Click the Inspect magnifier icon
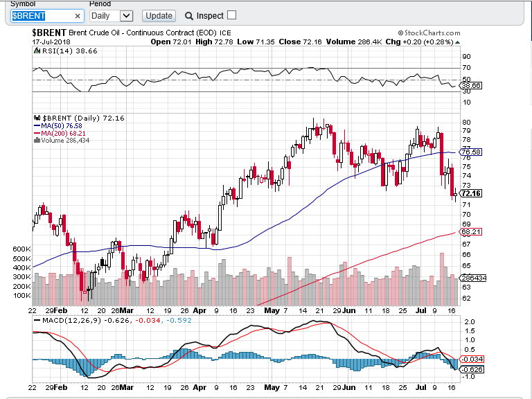The image size is (532, 399). pos(189,16)
